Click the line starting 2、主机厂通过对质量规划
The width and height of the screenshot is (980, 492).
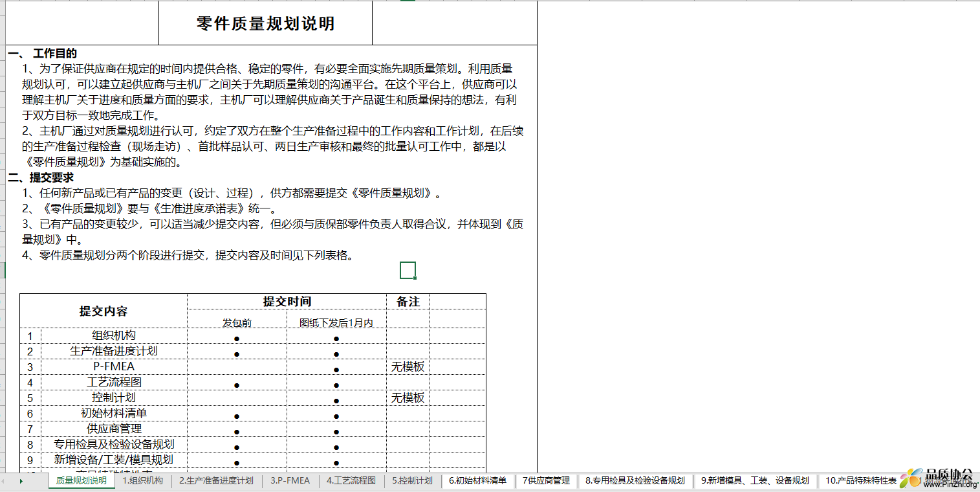[x=272, y=131]
